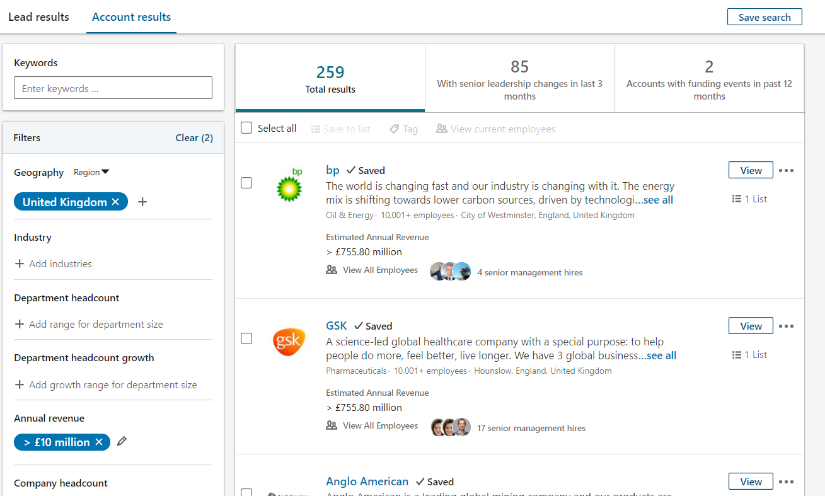View All Employees for GSK
The width and height of the screenshot is (825, 496).
(x=372, y=426)
